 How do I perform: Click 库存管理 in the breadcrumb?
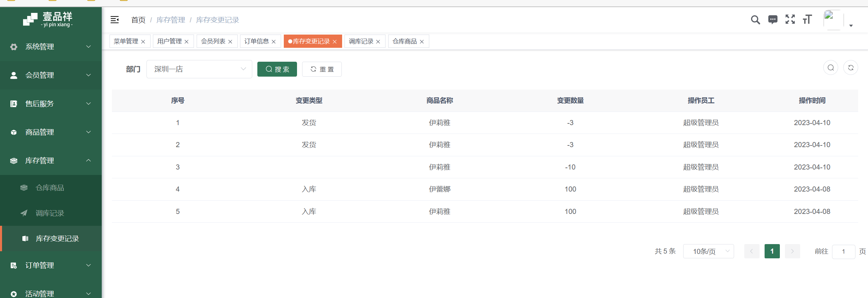pyautogui.click(x=171, y=20)
